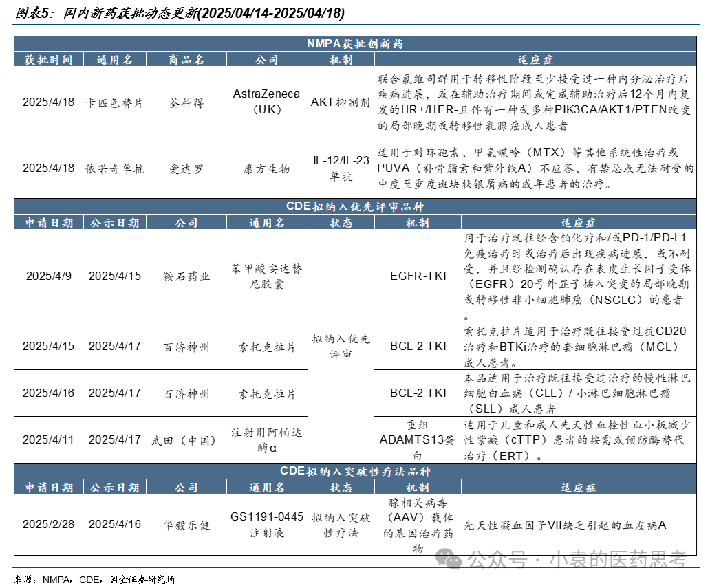Click the 荃科得 brand name cell
Screen dimensions: 710x588
click(186, 102)
